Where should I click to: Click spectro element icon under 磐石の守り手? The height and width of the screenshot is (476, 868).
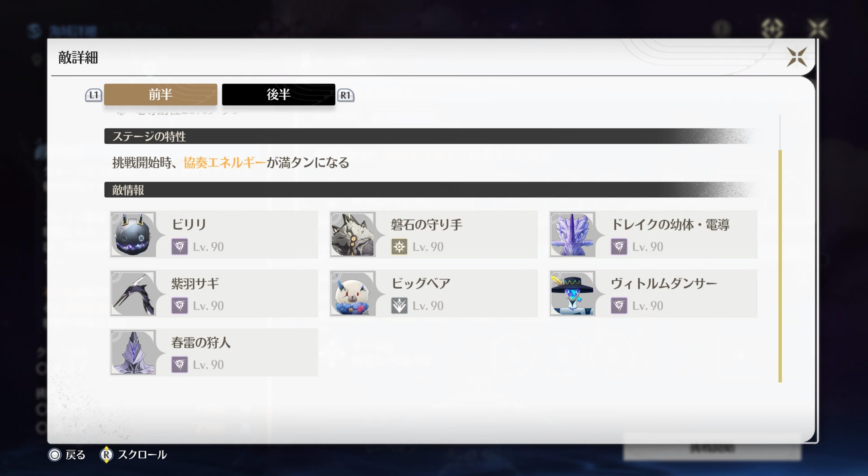pyautogui.click(x=399, y=247)
